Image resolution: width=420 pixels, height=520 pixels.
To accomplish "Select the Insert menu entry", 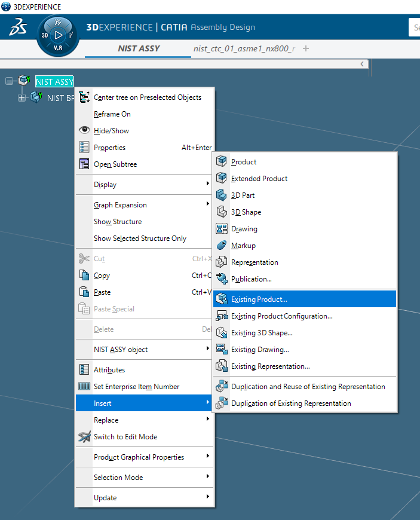I will tap(145, 403).
